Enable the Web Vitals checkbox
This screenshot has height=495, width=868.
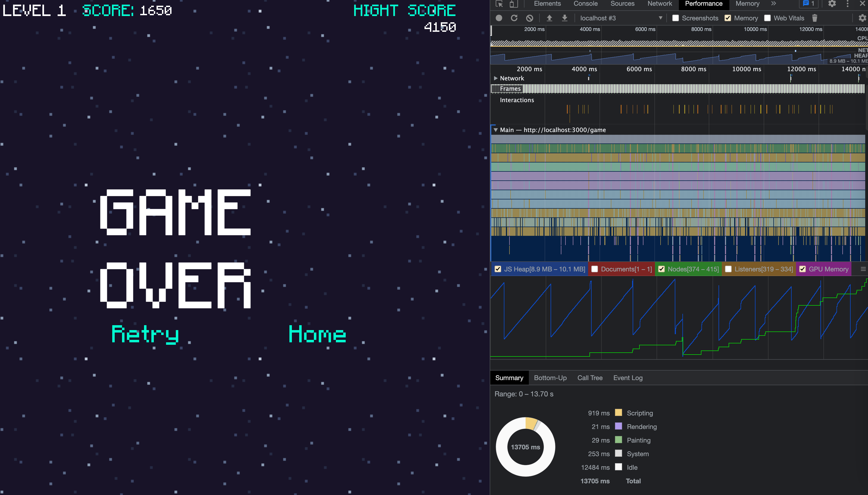pos(767,18)
